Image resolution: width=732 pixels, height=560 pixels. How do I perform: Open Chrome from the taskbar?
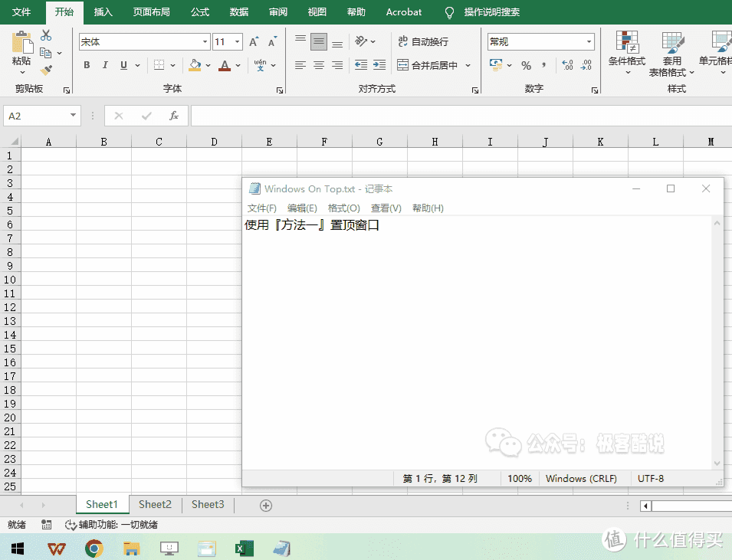click(x=94, y=549)
